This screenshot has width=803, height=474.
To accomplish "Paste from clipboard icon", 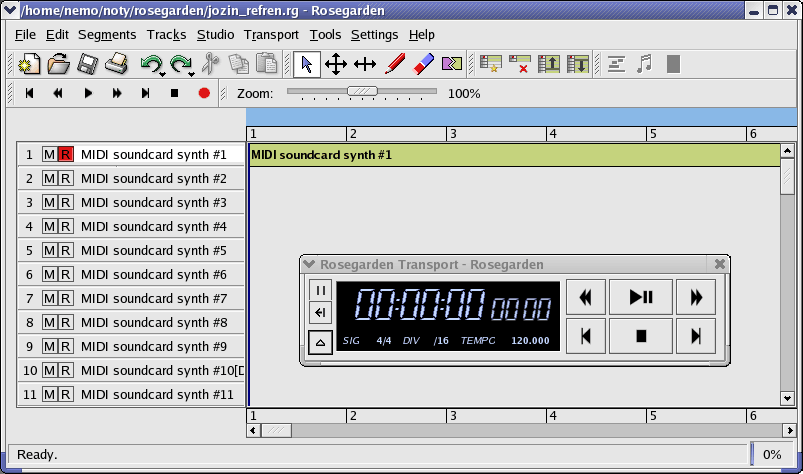I will coord(267,64).
